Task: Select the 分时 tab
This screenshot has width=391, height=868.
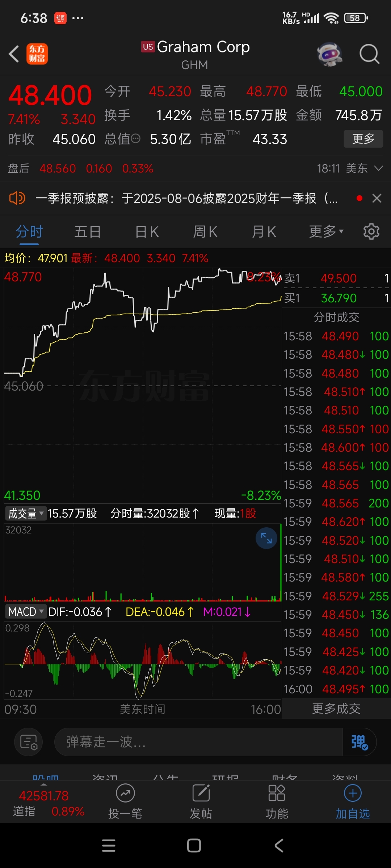Action: point(29,231)
